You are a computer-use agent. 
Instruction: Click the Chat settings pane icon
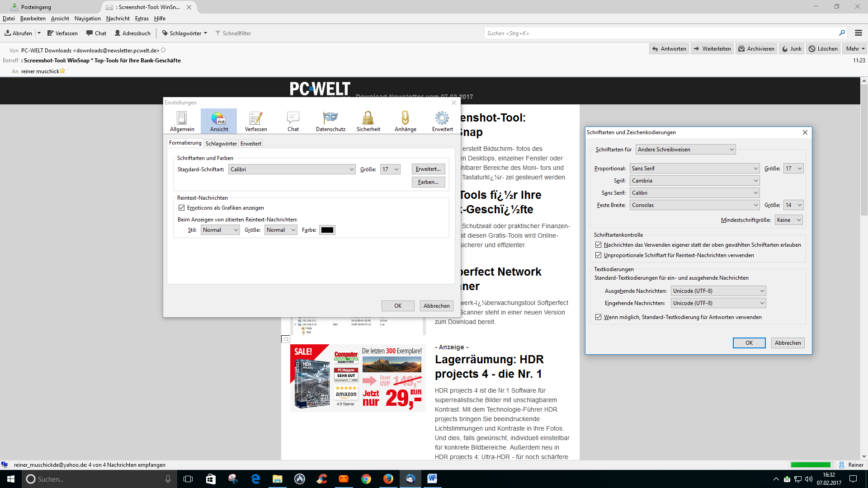pyautogui.click(x=293, y=121)
